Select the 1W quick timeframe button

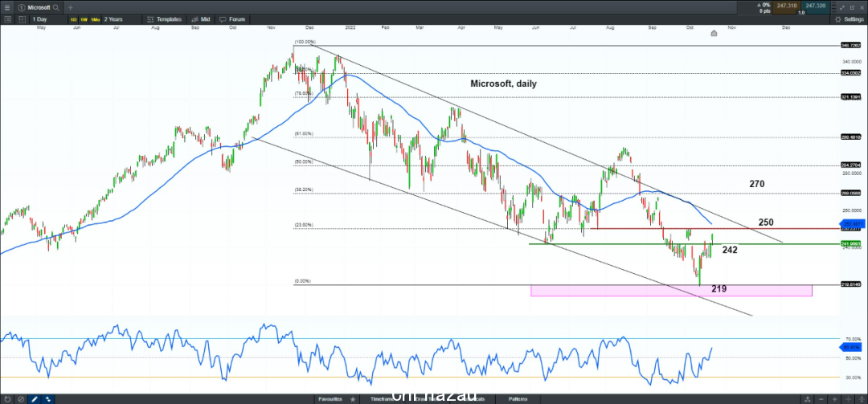[84, 19]
